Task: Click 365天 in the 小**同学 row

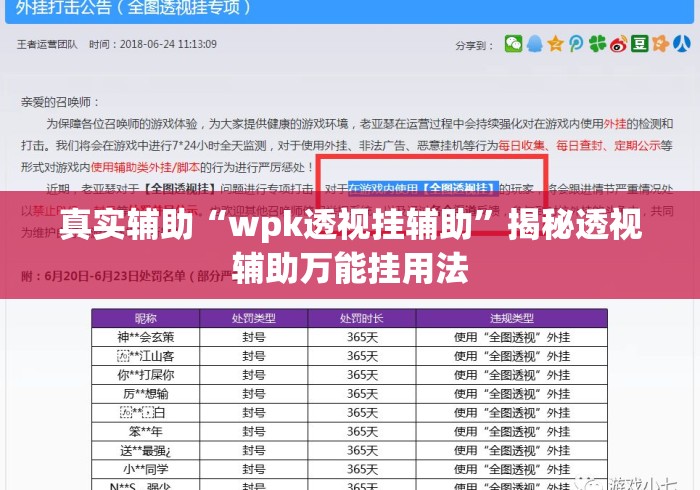Action: 362,469
